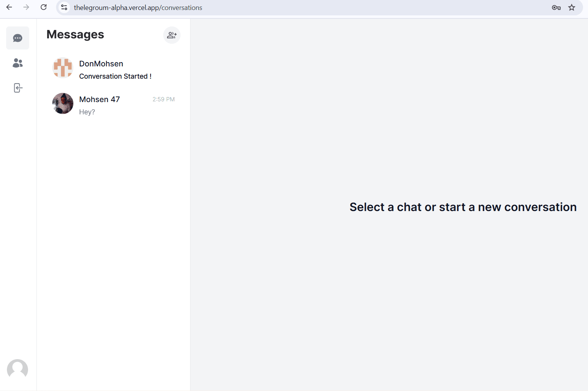View site information for thelegroum-alpha.vercel.app
This screenshot has width=588, height=391.
65,8
